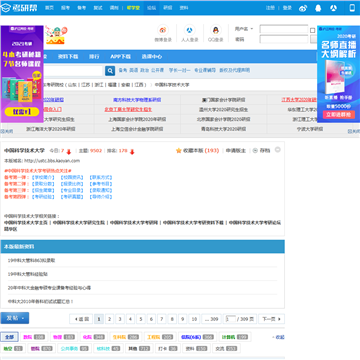The image size is (360, 360).
Task: Open 厦门国家会计学院研招 promo link
Action: click(223, 100)
